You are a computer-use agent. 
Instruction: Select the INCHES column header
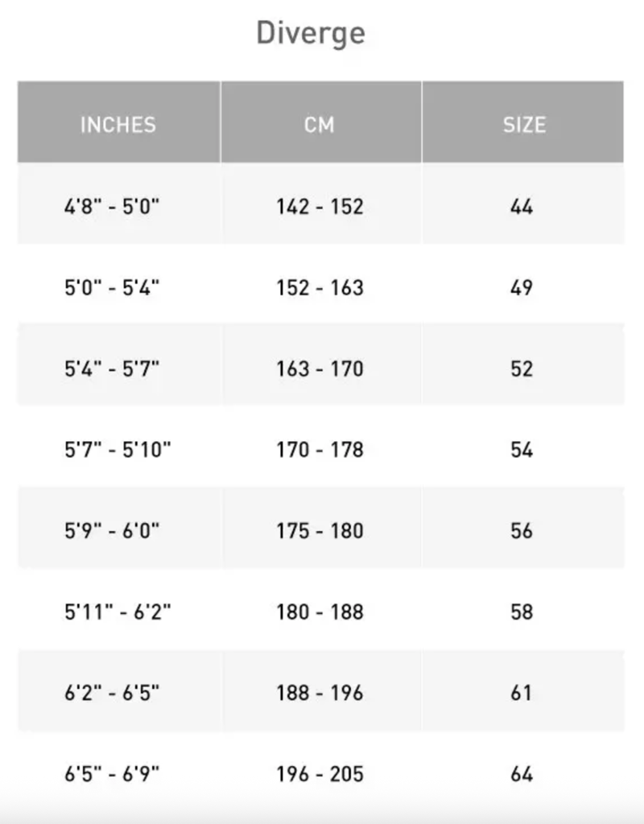tap(118, 125)
